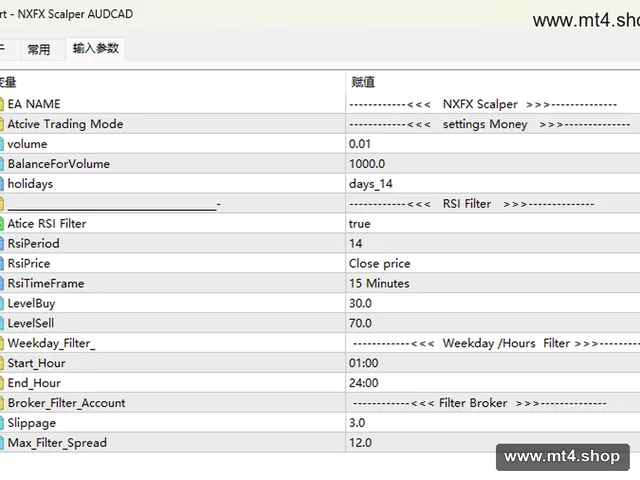This screenshot has width=640, height=480.
Task: Click the RSI Filter section header value
Action: point(471,204)
